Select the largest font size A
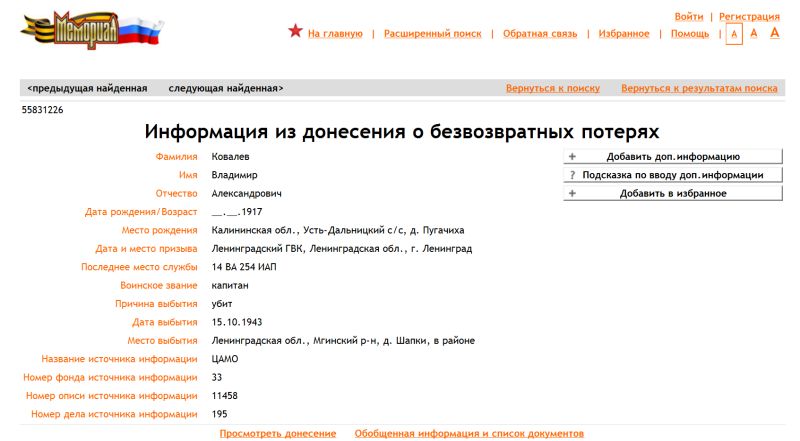 tap(774, 33)
